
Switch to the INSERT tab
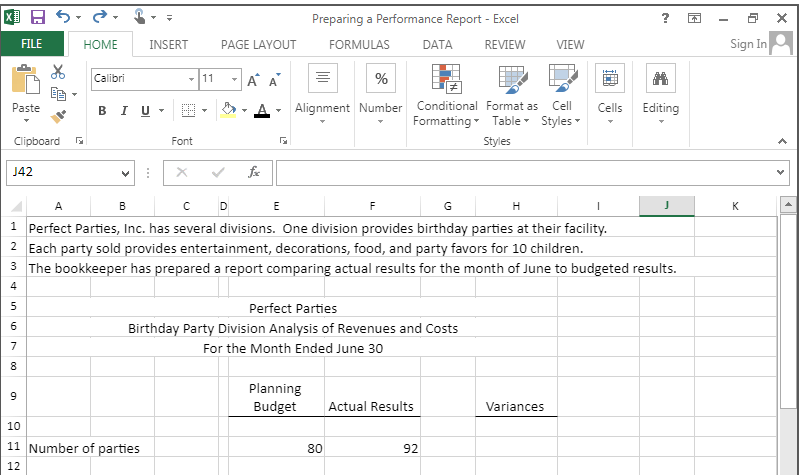pyautogui.click(x=169, y=45)
